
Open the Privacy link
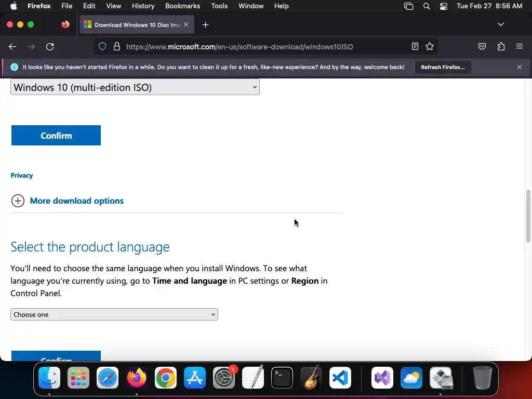coord(22,176)
